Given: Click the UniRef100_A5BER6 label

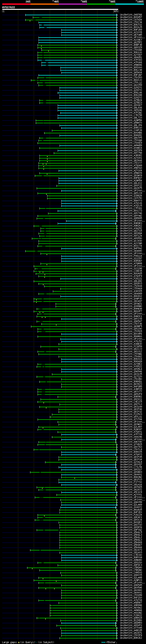Looking at the screenshot, I should pyautogui.click(x=131, y=65).
